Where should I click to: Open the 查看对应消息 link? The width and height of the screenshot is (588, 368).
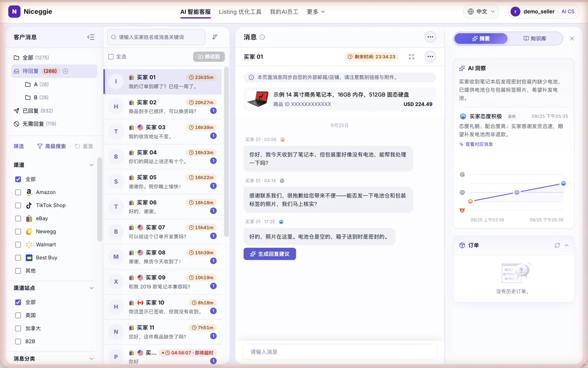(476, 144)
